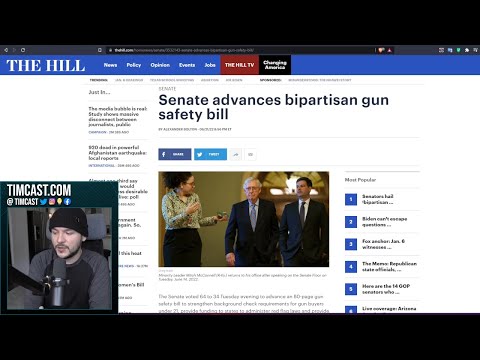
Task: Open 'Here are the 14 GOP senators' link
Action: click(386, 289)
